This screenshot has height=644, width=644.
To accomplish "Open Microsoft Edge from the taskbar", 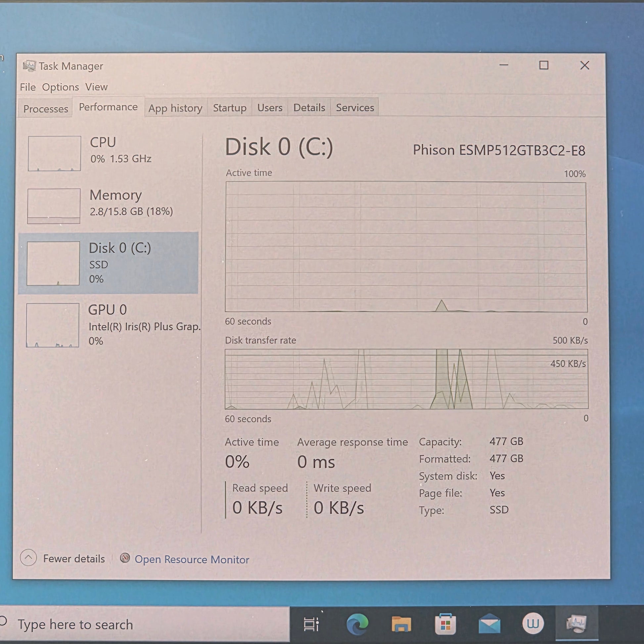I will click(357, 624).
